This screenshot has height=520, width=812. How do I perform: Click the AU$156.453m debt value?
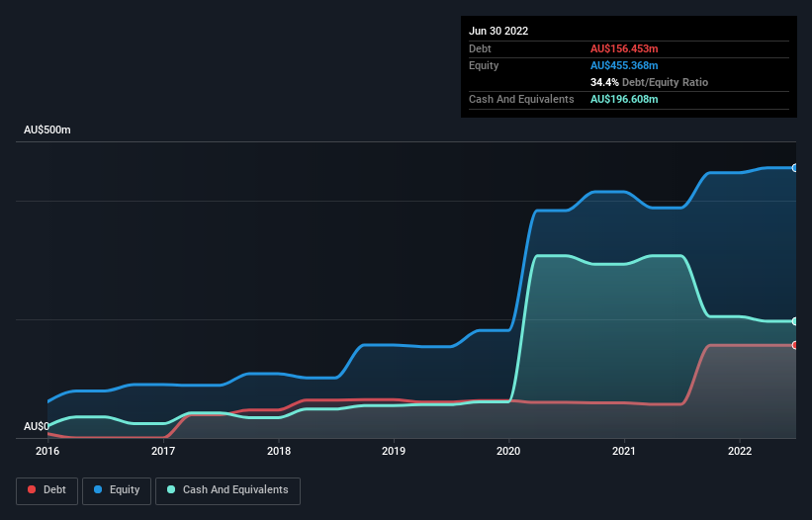pos(624,48)
